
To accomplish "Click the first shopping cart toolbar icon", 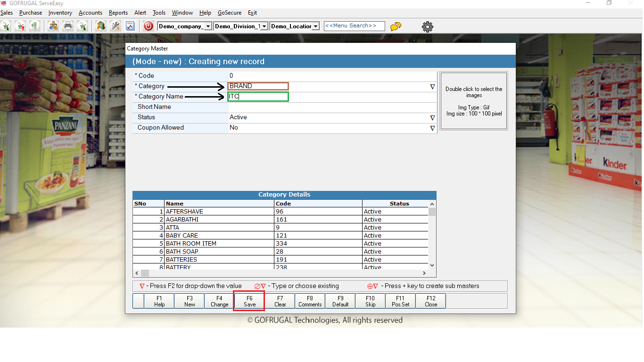I will pos(6,26).
